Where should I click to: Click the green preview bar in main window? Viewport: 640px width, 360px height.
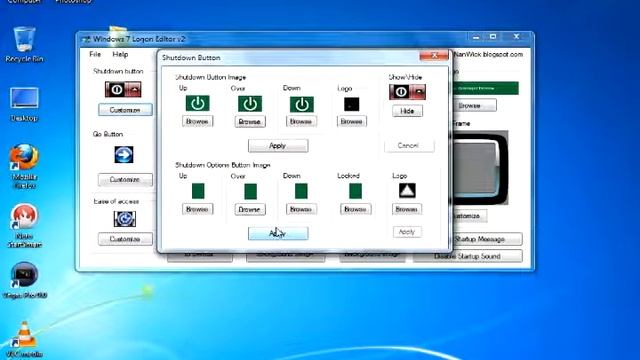(x=485, y=88)
